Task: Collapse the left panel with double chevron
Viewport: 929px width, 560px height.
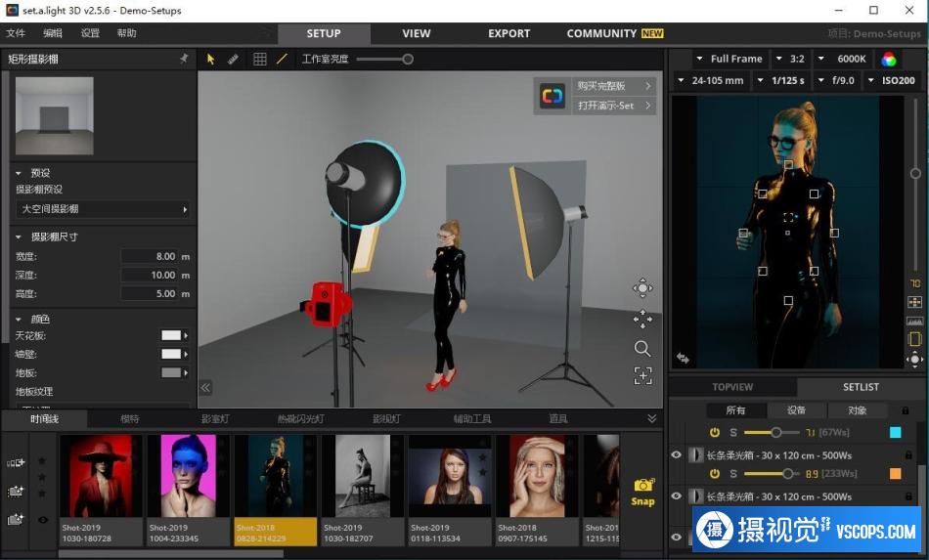Action: coord(205,388)
